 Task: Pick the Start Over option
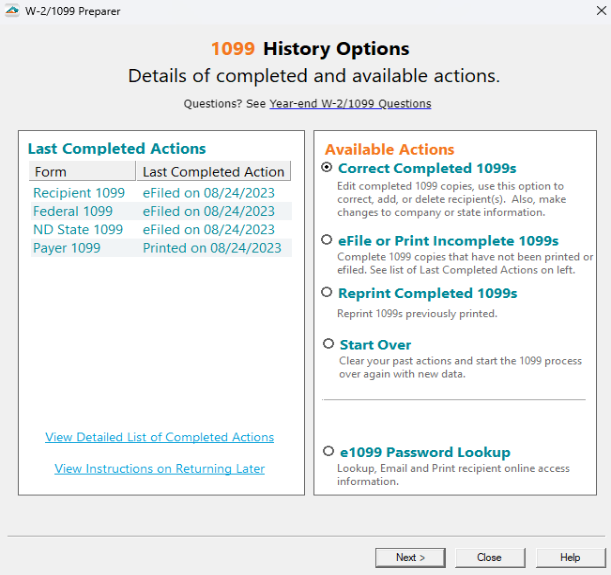pyautogui.click(x=329, y=344)
